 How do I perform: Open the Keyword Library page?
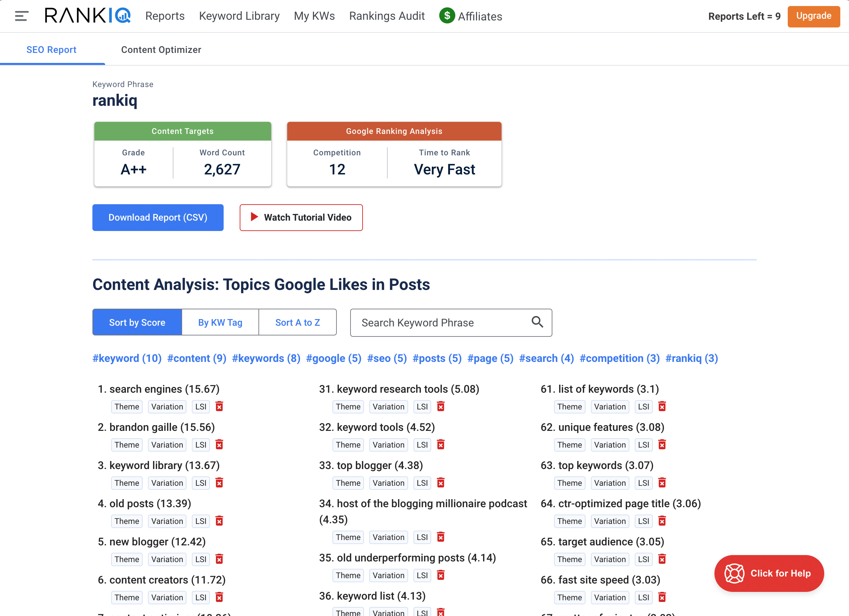coord(239,16)
